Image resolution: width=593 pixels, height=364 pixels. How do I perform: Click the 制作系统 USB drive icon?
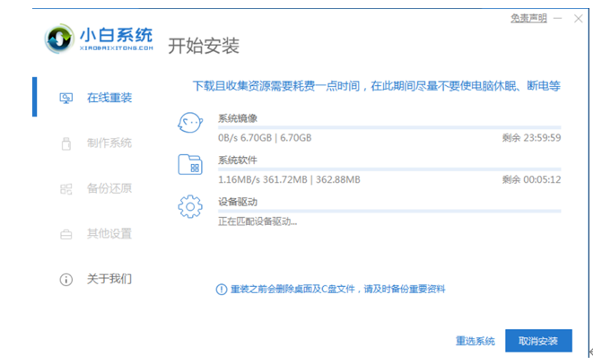click(x=65, y=143)
